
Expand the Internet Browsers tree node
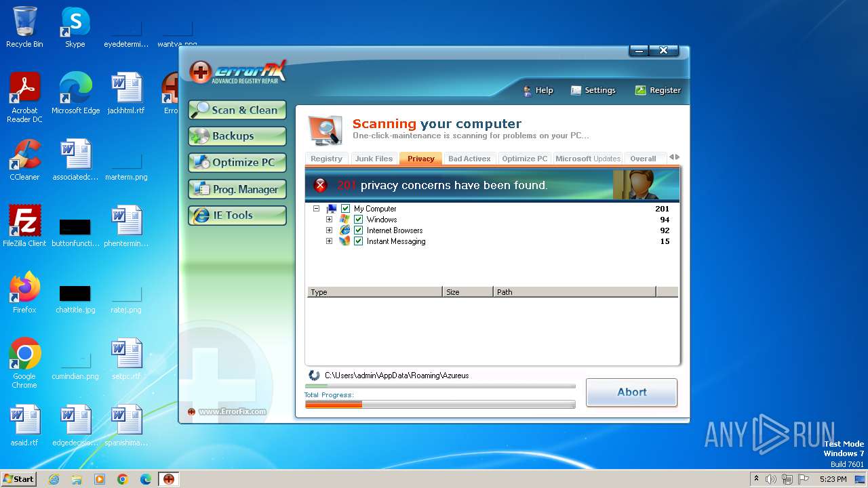coord(329,230)
